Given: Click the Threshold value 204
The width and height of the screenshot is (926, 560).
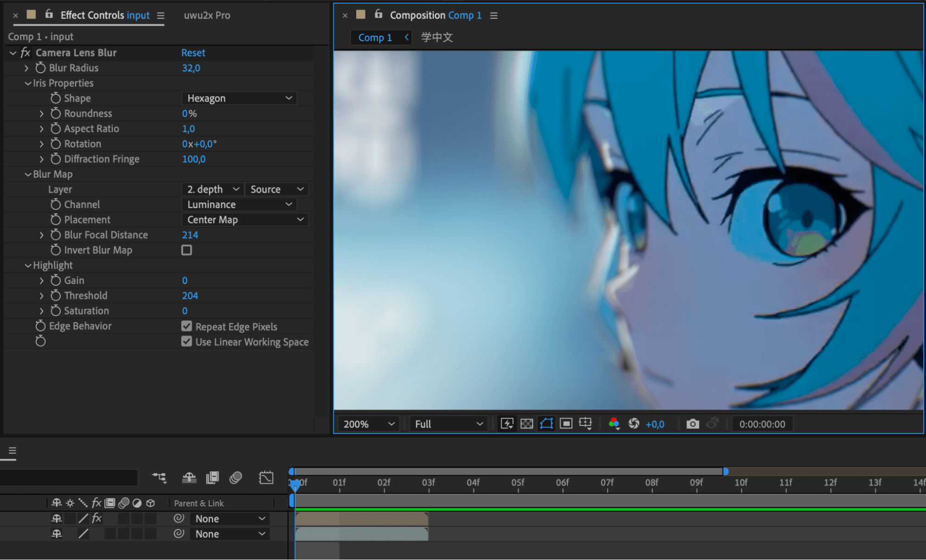Looking at the screenshot, I should 190,296.
